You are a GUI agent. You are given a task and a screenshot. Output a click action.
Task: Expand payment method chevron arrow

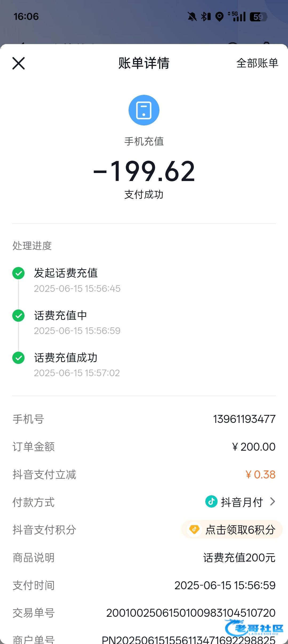point(272,502)
